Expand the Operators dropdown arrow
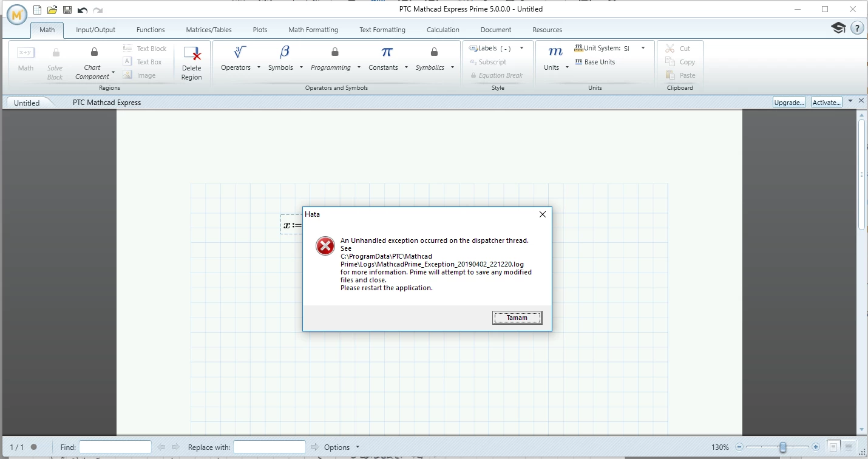The height and width of the screenshot is (459, 868). pyautogui.click(x=259, y=67)
